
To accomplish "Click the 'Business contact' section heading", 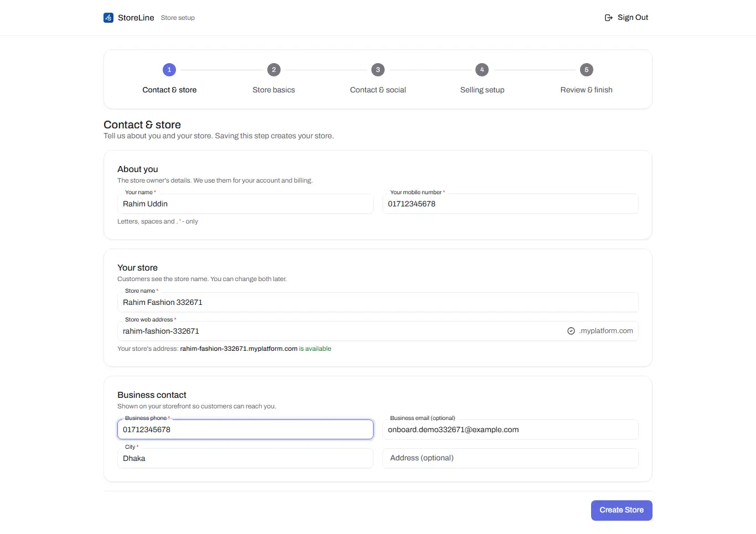I will 152,395.
